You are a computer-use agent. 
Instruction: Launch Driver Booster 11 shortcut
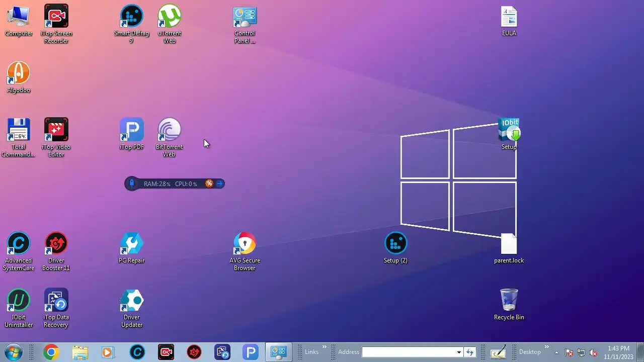coord(56,251)
